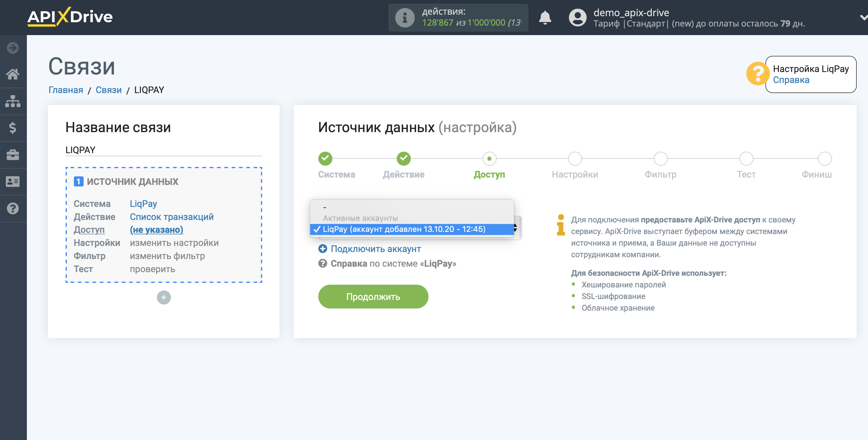Click действия counter 128'867 text
Image resolution: width=868 pixels, height=440 pixels.
pos(437,23)
